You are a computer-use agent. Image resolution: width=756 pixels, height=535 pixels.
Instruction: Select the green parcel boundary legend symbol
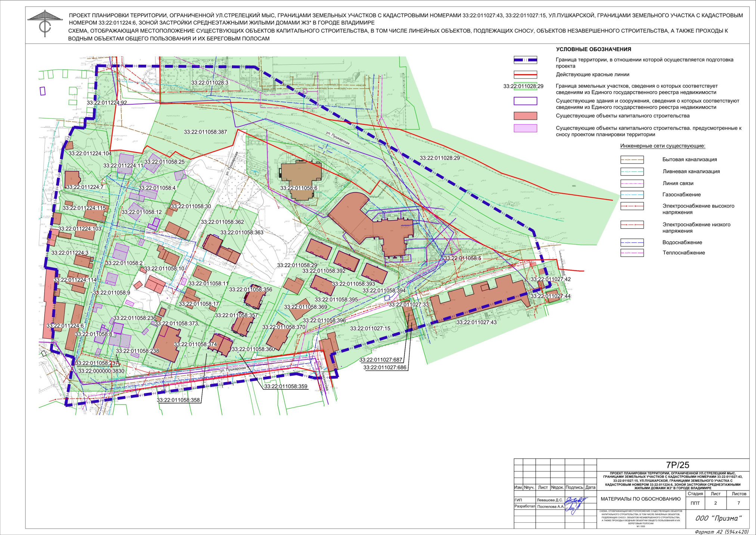(525, 87)
